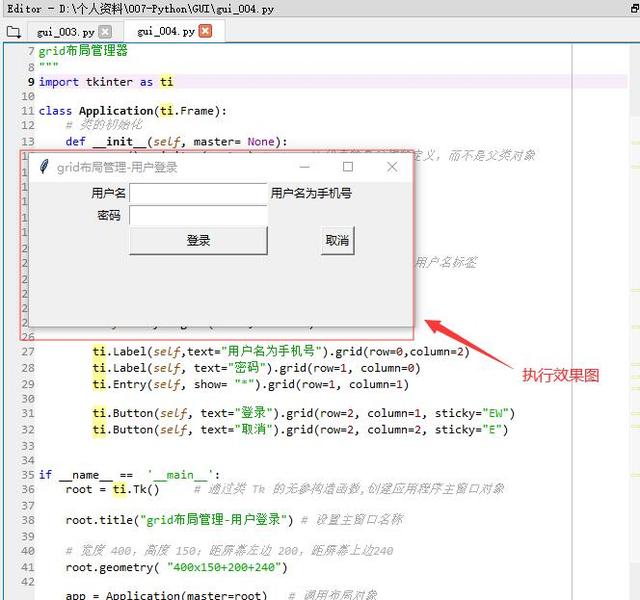Viewport: 640px width, 600px height.
Task: Close the gui_003.py tab
Action: click(105, 32)
